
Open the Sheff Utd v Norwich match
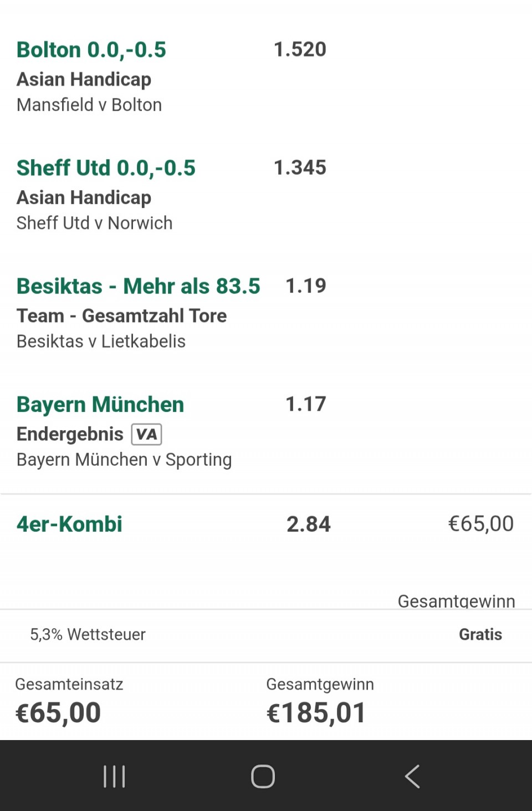pos(95,223)
